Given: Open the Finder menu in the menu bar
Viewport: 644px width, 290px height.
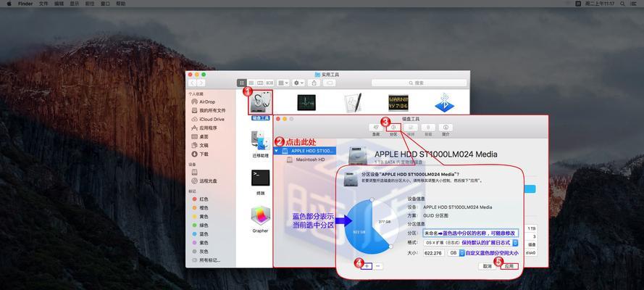Looking at the screenshot, I should 26,4.
